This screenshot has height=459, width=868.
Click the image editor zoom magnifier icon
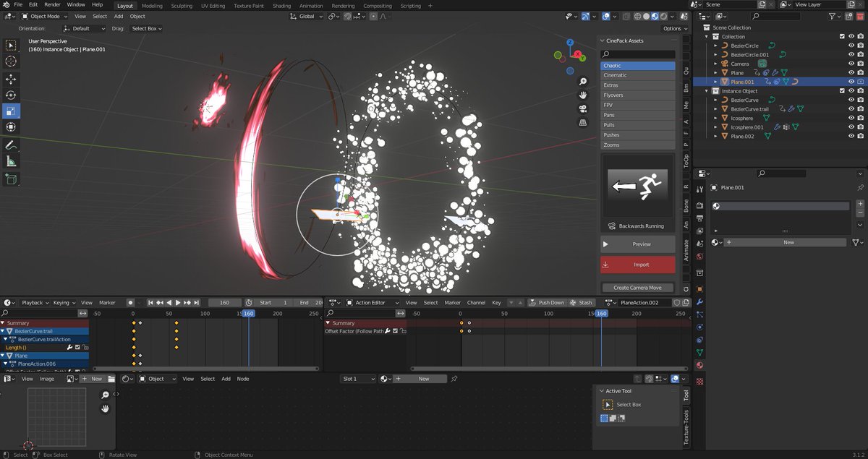pyautogui.click(x=105, y=395)
